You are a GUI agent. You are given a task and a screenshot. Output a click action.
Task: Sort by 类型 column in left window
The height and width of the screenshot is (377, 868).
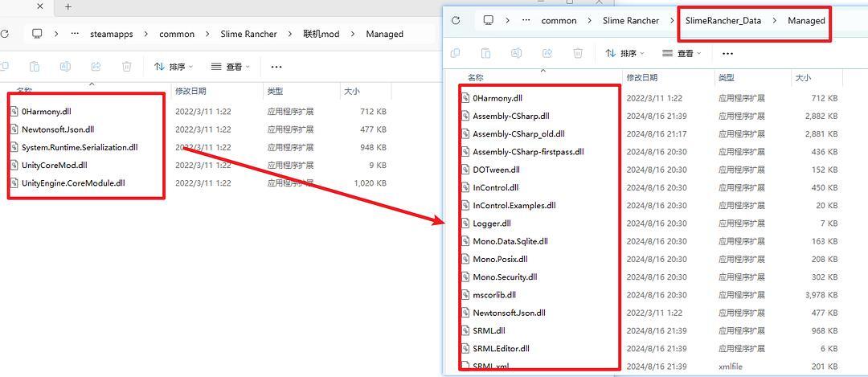click(x=275, y=91)
